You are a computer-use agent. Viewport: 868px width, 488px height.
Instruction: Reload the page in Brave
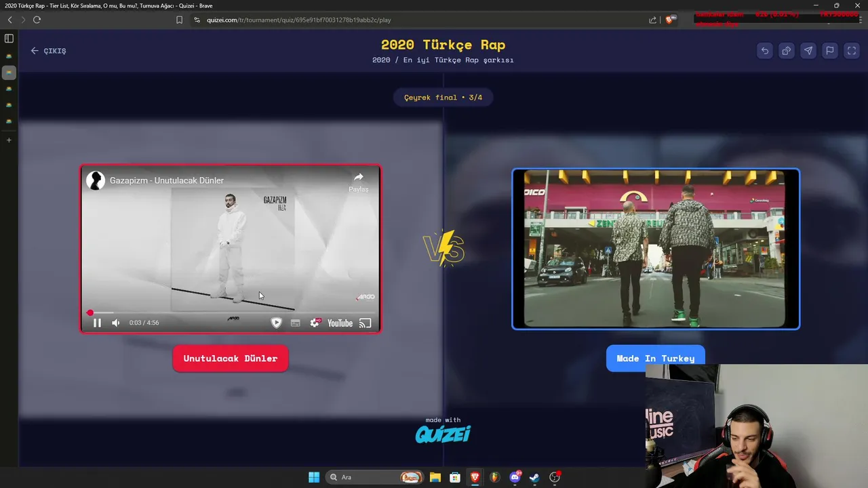coord(37,20)
